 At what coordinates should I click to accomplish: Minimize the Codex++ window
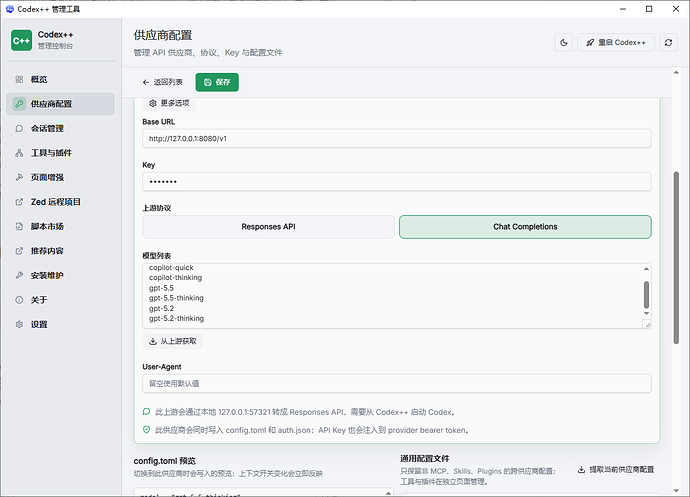pos(623,9)
